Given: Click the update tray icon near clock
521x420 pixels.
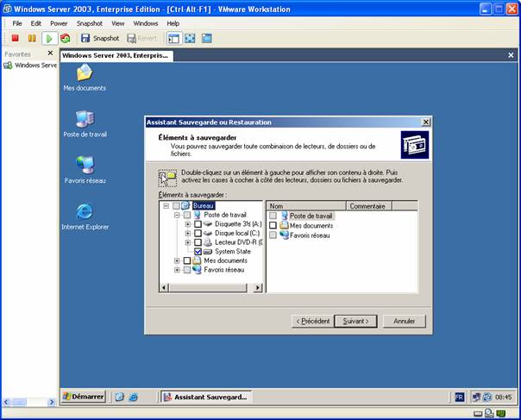Looking at the screenshot, I should pos(487,397).
